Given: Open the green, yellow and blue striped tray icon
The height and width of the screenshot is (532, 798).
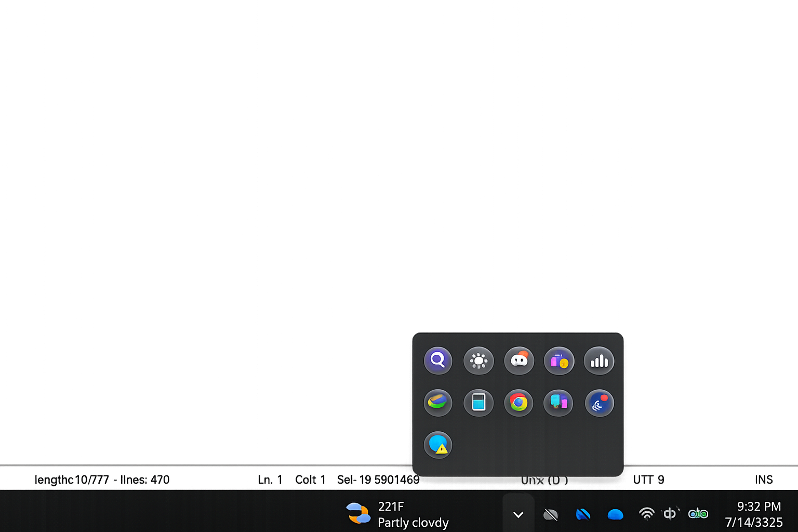Looking at the screenshot, I should (438, 403).
